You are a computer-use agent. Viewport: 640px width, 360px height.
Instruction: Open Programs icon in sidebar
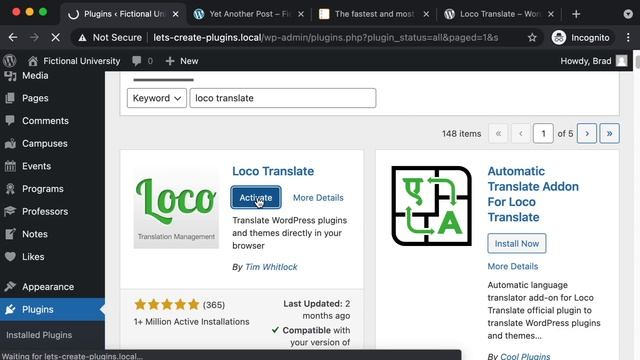point(10,189)
